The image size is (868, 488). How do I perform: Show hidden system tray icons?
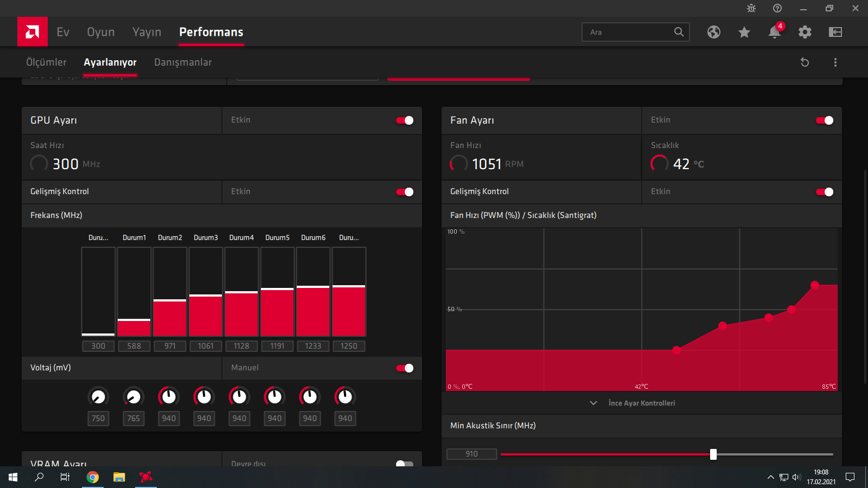coord(770,477)
